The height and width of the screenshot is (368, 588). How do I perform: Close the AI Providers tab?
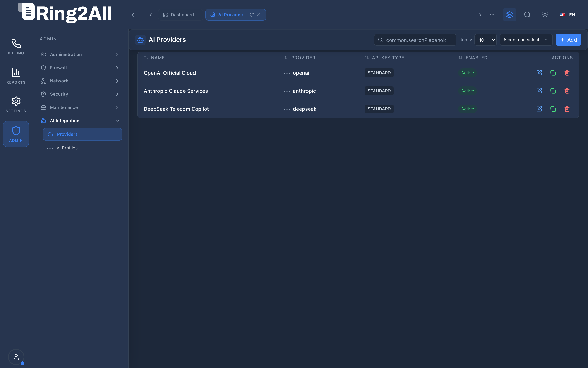258,15
